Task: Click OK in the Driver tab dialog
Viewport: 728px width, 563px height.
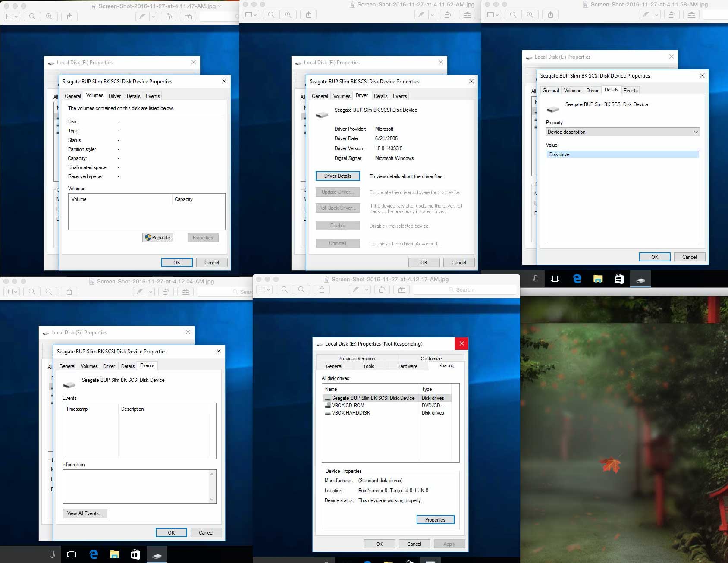Action: tap(424, 263)
